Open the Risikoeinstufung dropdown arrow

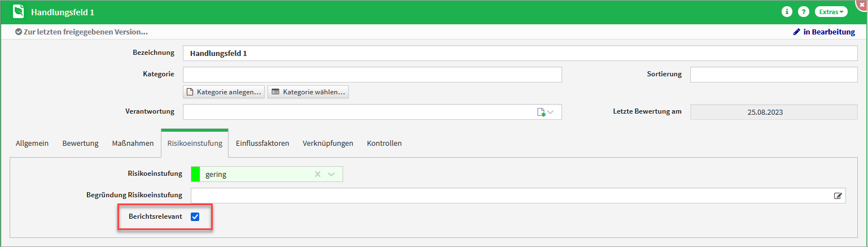pyautogui.click(x=331, y=175)
